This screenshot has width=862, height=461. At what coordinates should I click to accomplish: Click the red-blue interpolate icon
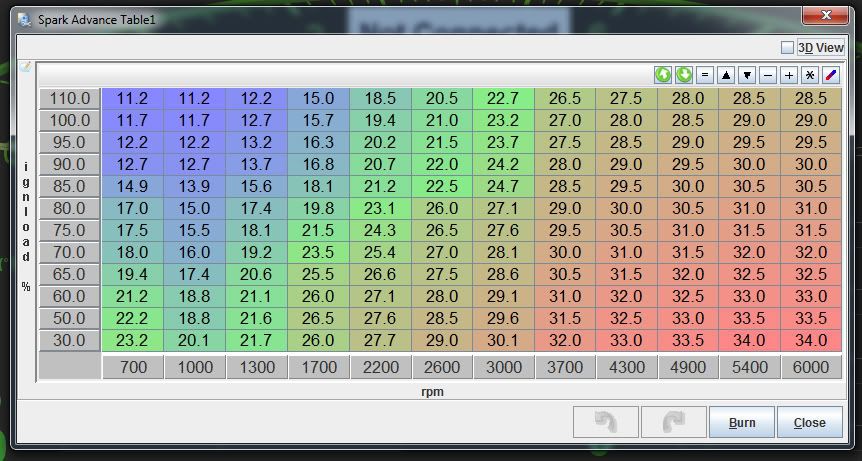[831, 75]
